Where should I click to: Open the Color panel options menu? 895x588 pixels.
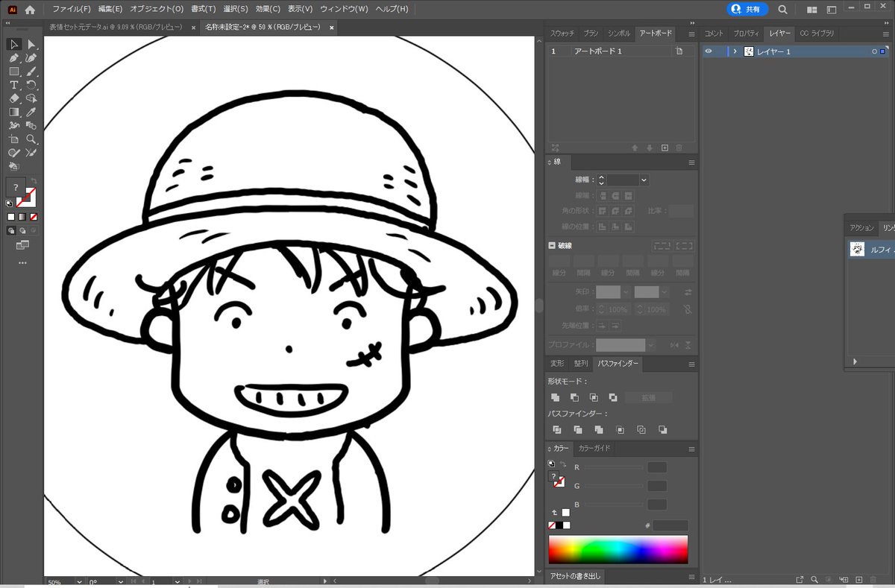[x=691, y=449]
